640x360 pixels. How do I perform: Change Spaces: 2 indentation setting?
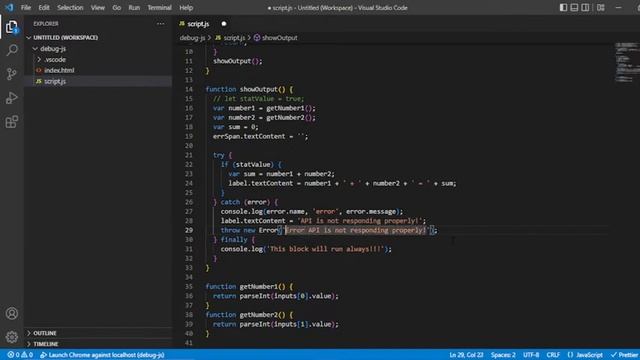coord(503,355)
